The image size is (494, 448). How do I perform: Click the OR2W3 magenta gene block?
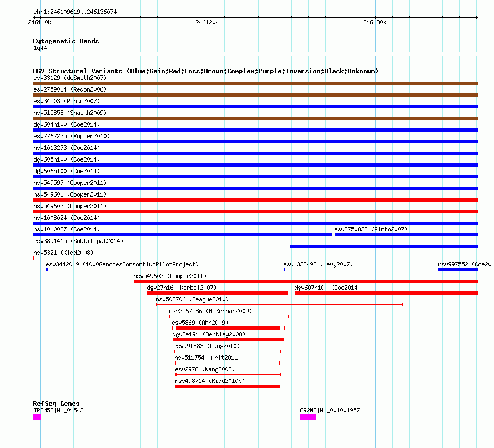308,417
